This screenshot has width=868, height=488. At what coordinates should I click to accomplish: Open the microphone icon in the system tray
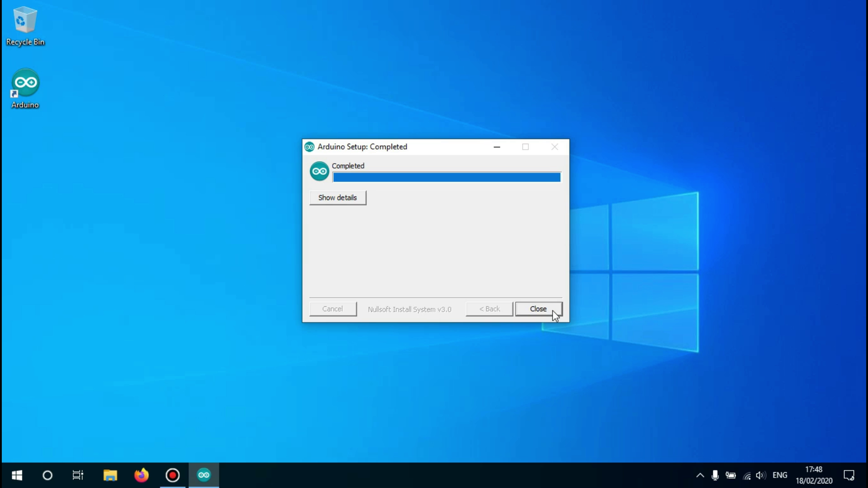tap(715, 475)
